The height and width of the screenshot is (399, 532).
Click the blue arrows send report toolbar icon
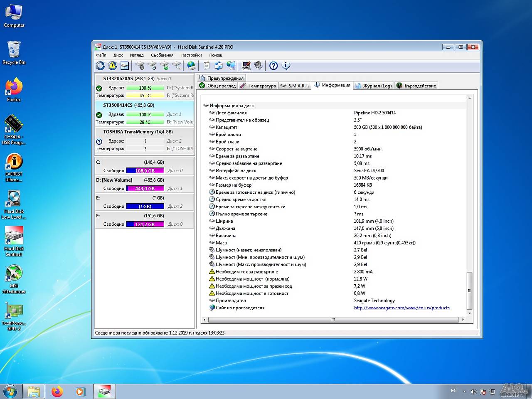218,66
